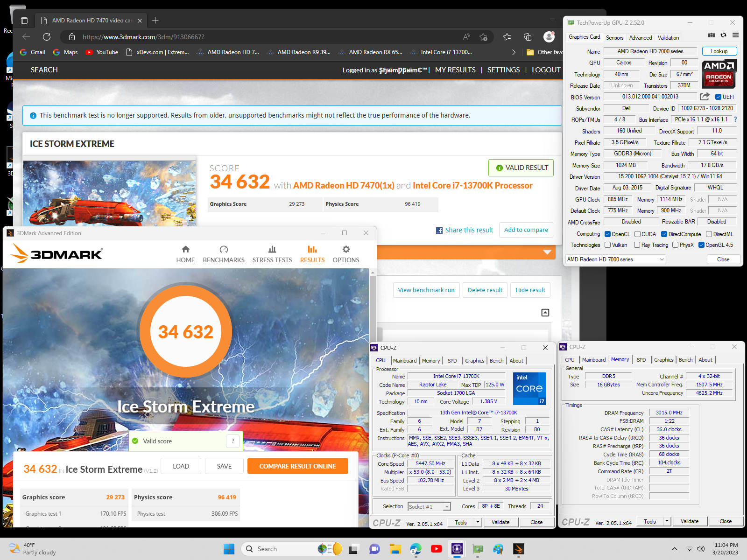Click Validate in CPU-Z CPU window

tap(500, 522)
